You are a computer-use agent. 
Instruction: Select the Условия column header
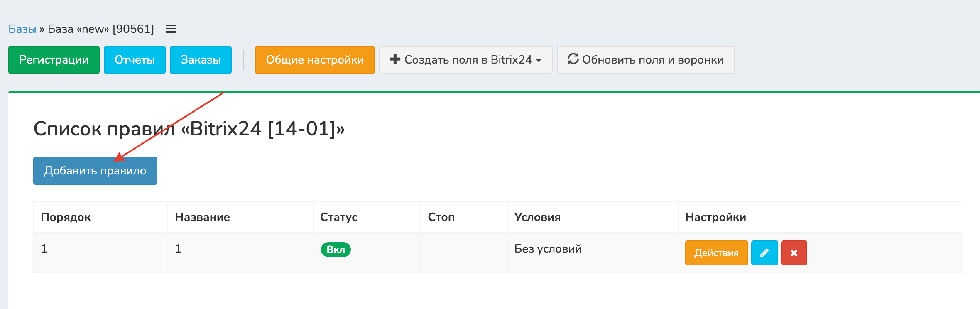537,217
